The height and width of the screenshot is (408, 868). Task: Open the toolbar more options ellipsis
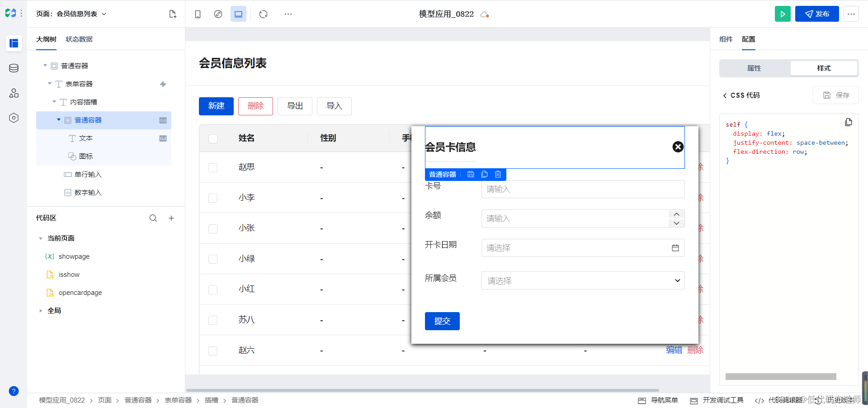[288, 14]
